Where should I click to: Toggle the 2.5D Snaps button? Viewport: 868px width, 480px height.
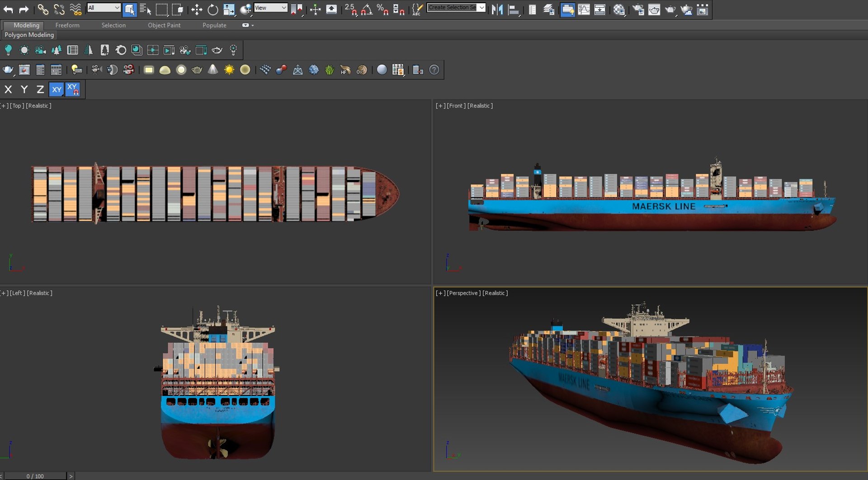pos(350,9)
